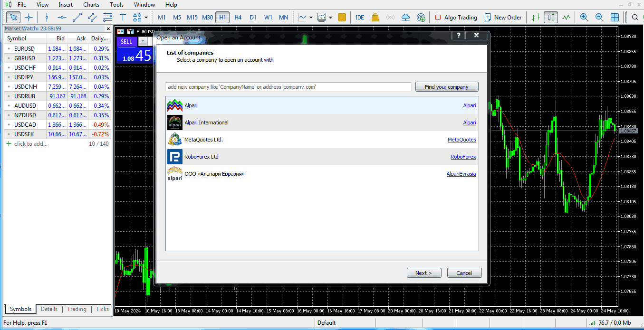
Task: Switch to the Details tab
Action: click(49, 309)
